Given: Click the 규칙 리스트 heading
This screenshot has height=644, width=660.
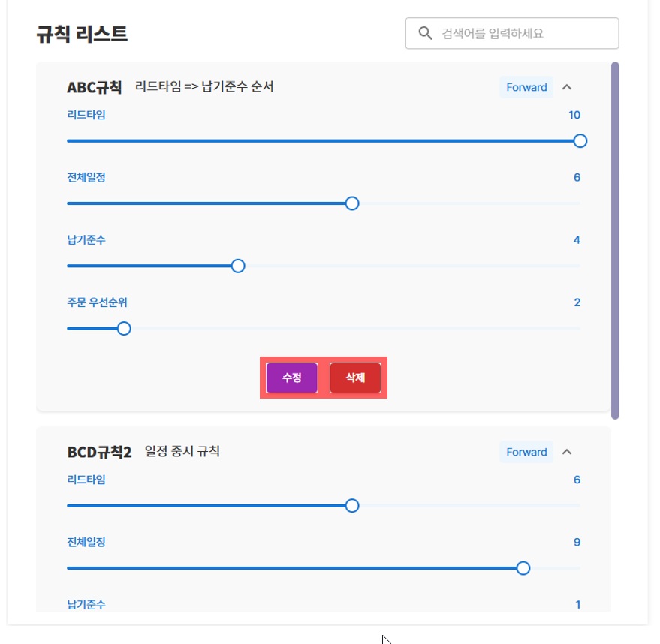Looking at the screenshot, I should pyautogui.click(x=82, y=34).
